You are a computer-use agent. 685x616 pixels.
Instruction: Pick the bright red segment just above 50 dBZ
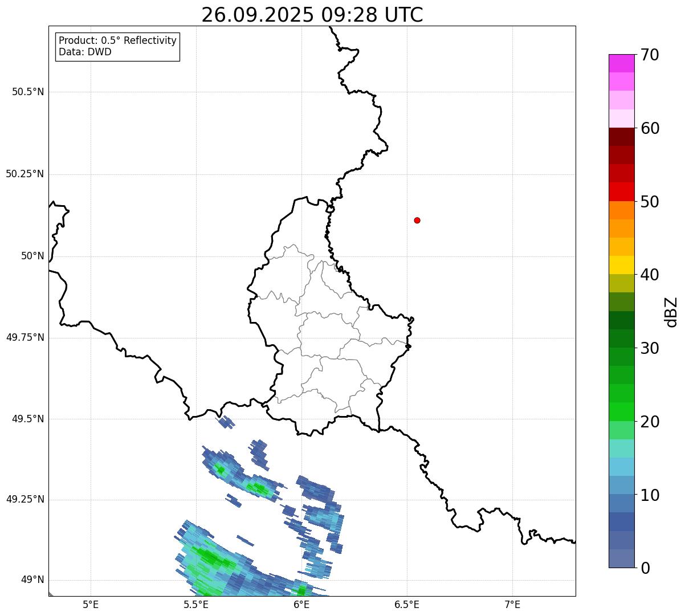[622, 192]
